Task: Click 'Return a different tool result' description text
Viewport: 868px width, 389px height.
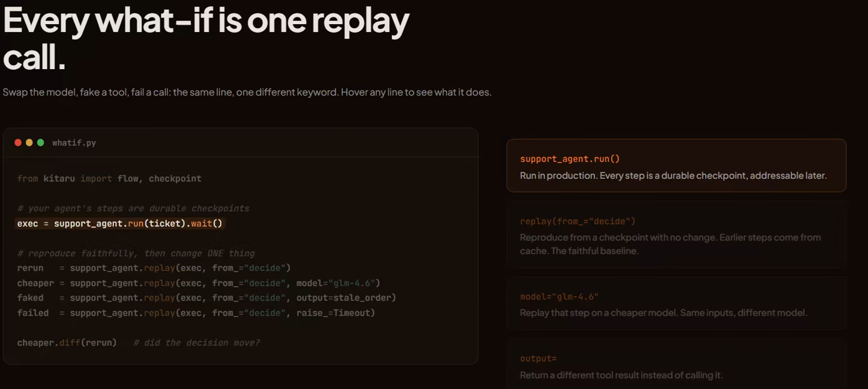Action: tap(621, 375)
